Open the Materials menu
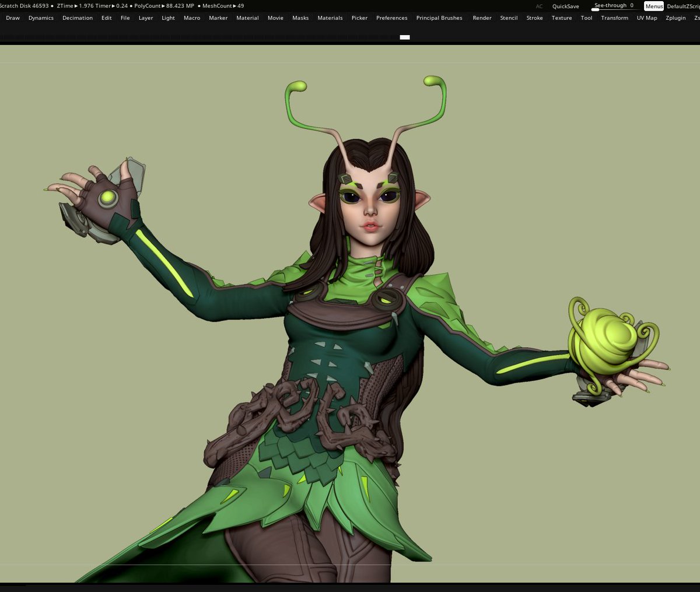This screenshot has height=592, width=700. 330,18
